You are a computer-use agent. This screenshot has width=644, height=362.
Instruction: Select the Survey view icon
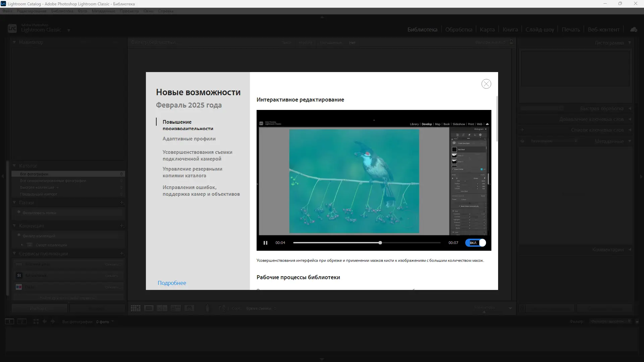175,308
